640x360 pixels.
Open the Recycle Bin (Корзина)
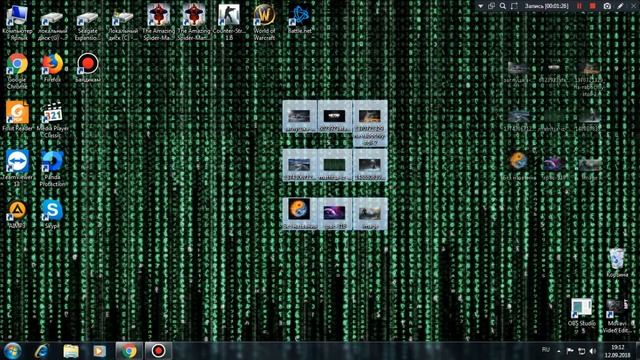point(617,262)
